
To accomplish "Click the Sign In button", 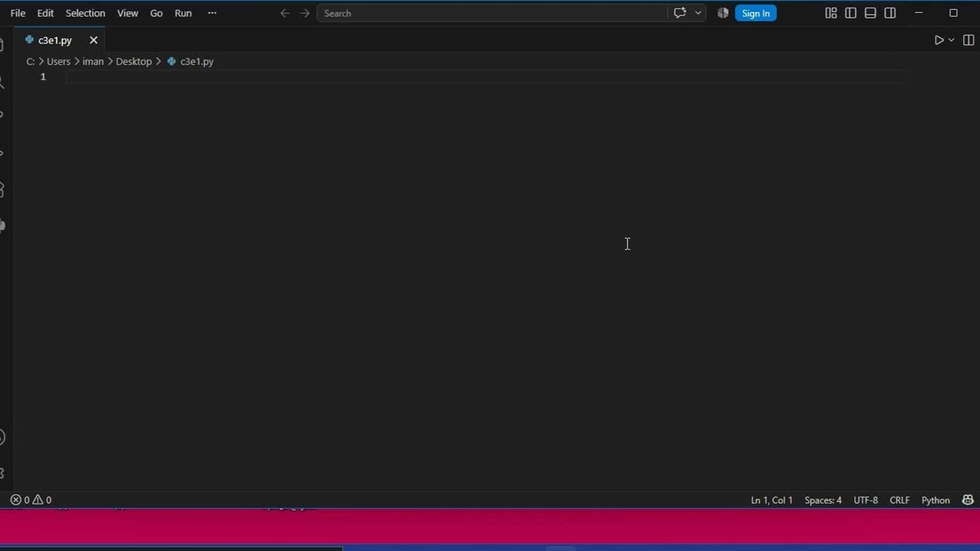I will pos(756,13).
